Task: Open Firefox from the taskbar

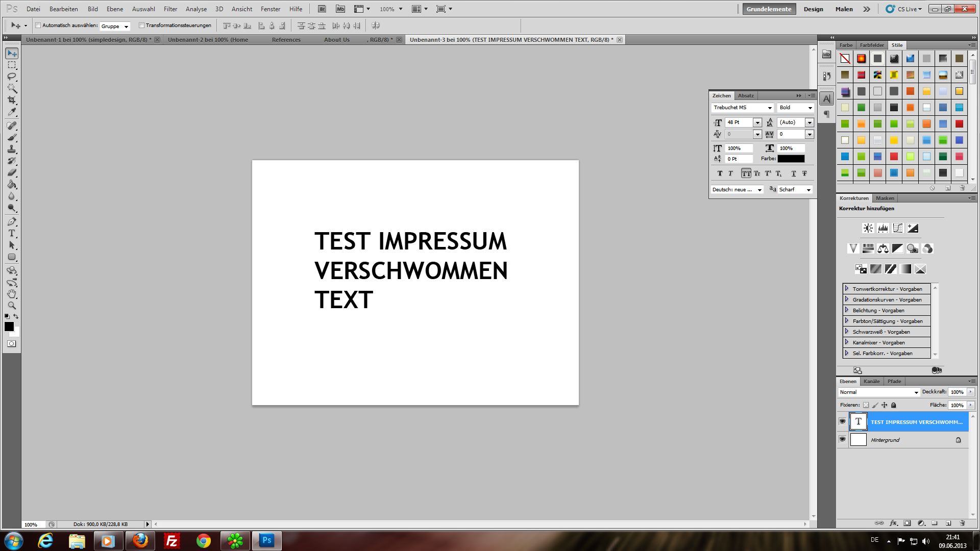Action: pyautogui.click(x=140, y=540)
